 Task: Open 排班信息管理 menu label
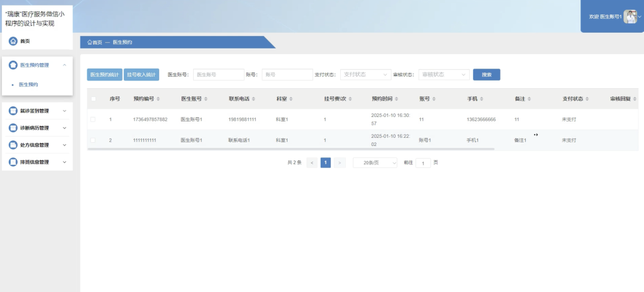click(x=35, y=162)
